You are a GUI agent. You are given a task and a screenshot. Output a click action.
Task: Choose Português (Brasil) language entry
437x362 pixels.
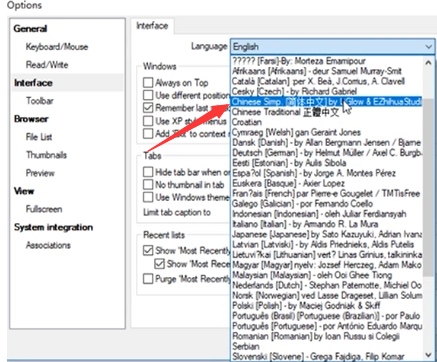pos(327,316)
